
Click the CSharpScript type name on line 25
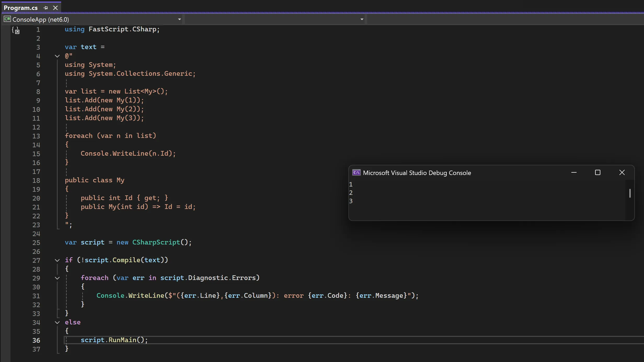point(156,242)
